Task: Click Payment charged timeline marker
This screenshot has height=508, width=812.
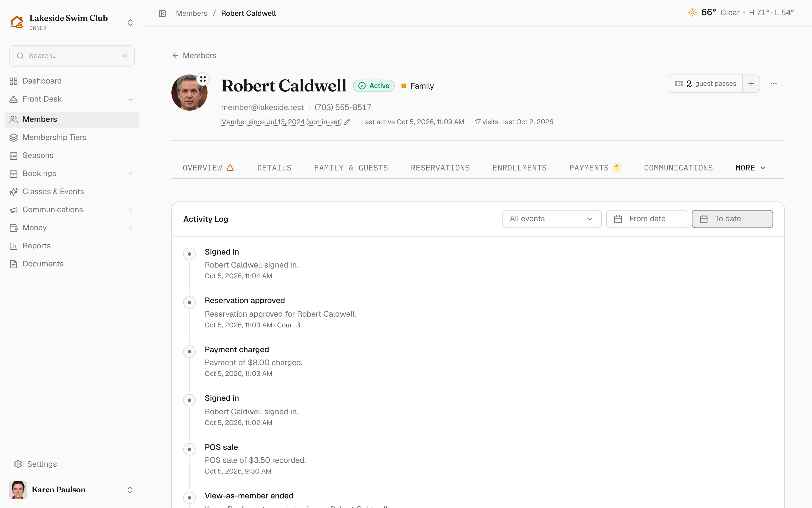Action: pyautogui.click(x=189, y=352)
